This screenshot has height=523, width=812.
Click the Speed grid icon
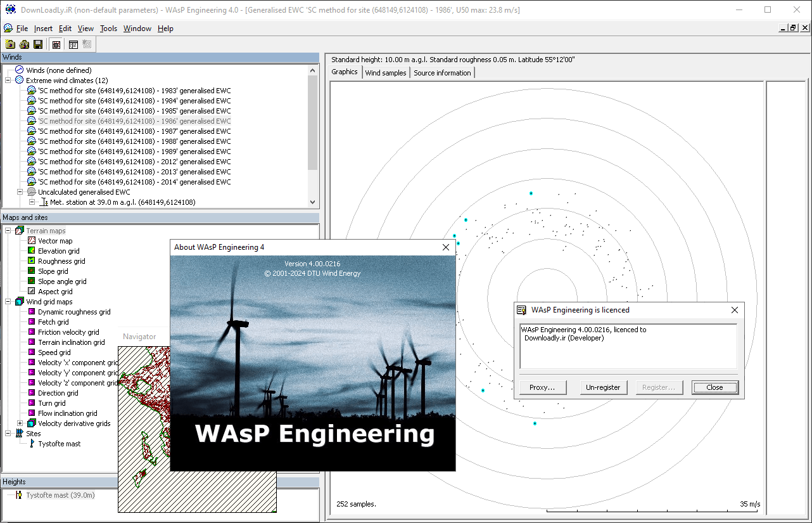point(32,352)
